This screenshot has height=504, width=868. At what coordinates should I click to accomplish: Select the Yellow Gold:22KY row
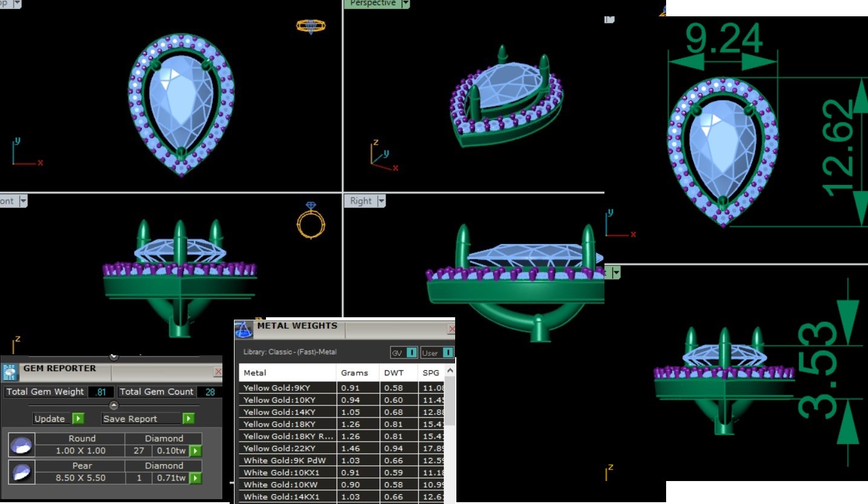pos(342,448)
